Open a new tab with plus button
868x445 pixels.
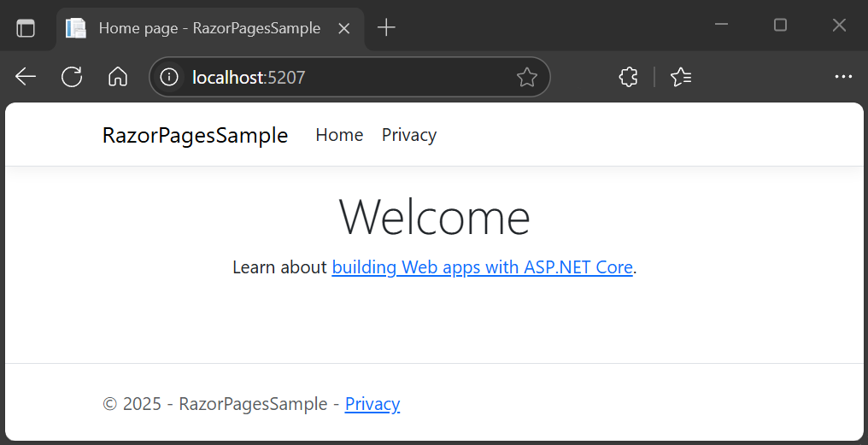click(386, 28)
